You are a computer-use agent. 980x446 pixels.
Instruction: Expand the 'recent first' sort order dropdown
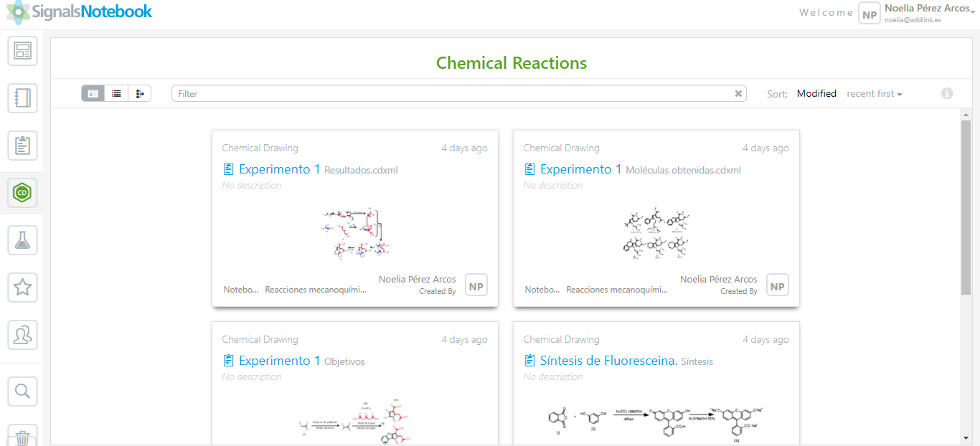[875, 93]
